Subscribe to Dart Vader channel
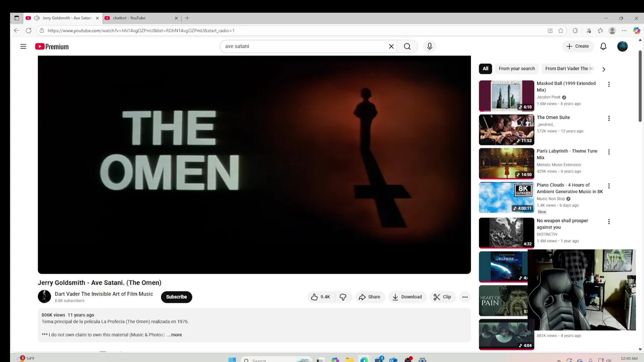Viewport: 644px width, 362px height. [x=177, y=297]
